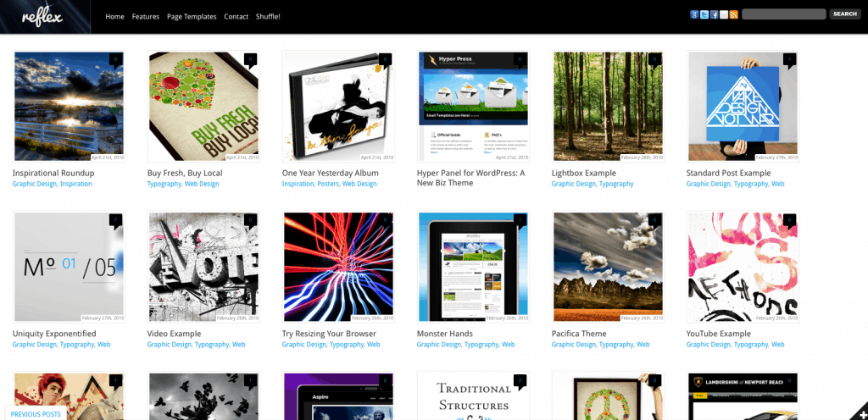
Task: Click comment bubble on Video Example thumbnail
Action: click(x=250, y=220)
